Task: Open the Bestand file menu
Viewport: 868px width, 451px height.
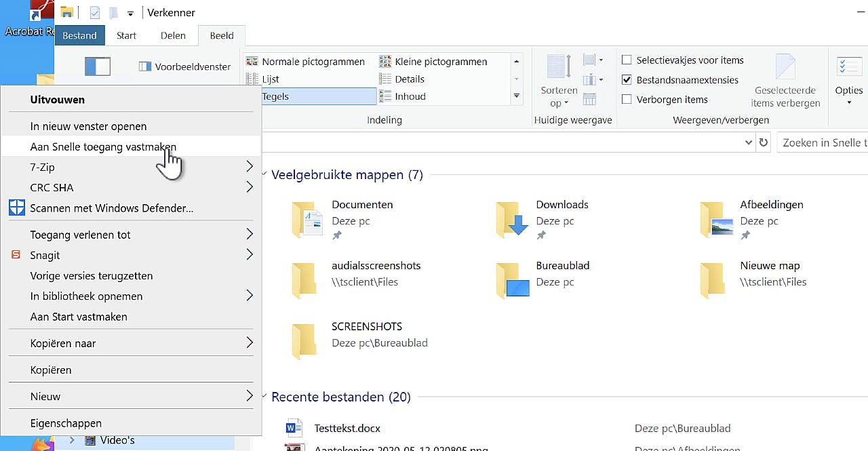Action: click(x=79, y=35)
